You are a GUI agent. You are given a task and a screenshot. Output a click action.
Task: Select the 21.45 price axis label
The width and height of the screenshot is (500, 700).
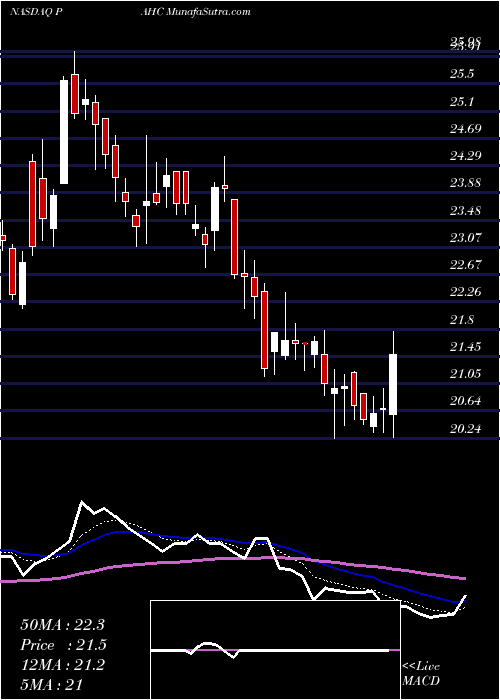466,346
